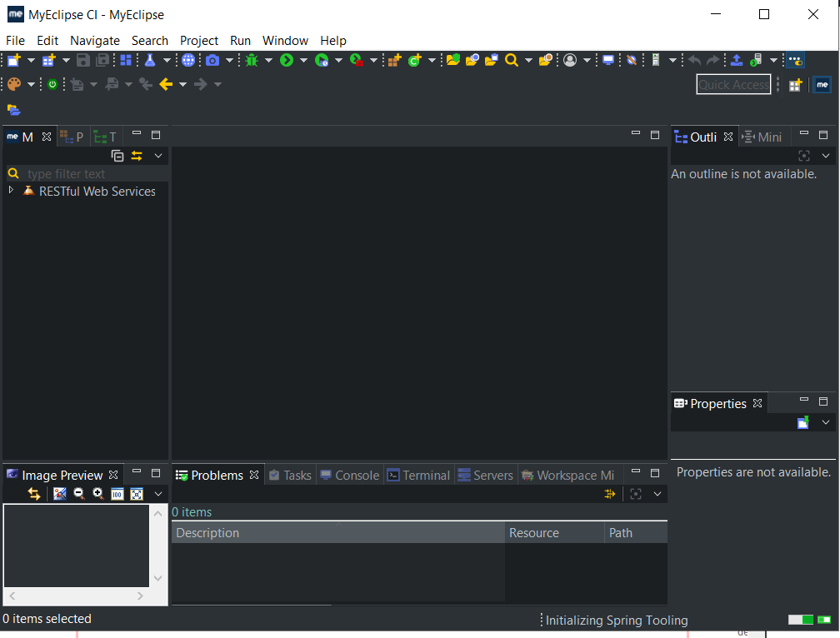Click the blue dashboard layout toolbar icon

tap(126, 60)
